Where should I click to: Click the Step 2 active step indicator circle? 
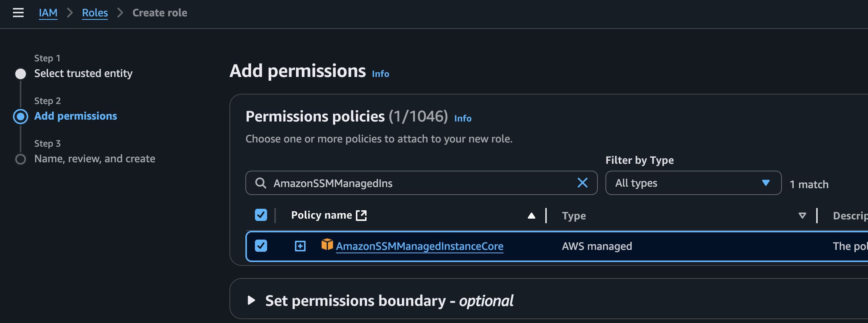(21, 117)
